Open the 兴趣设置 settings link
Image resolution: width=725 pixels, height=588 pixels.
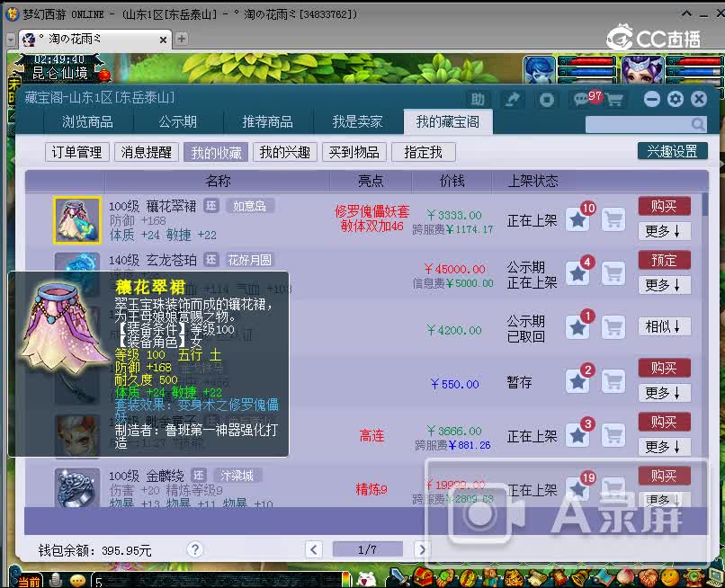coord(672,152)
